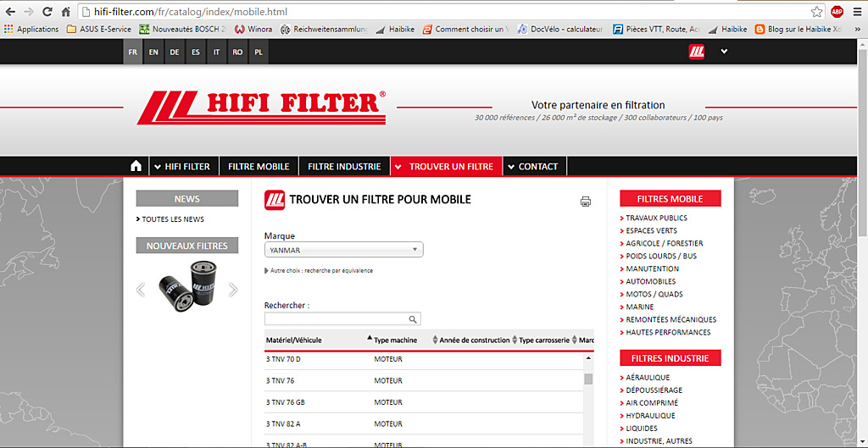The width and height of the screenshot is (868, 448).
Task: Reload the page with refresh icon
Action: point(47,12)
